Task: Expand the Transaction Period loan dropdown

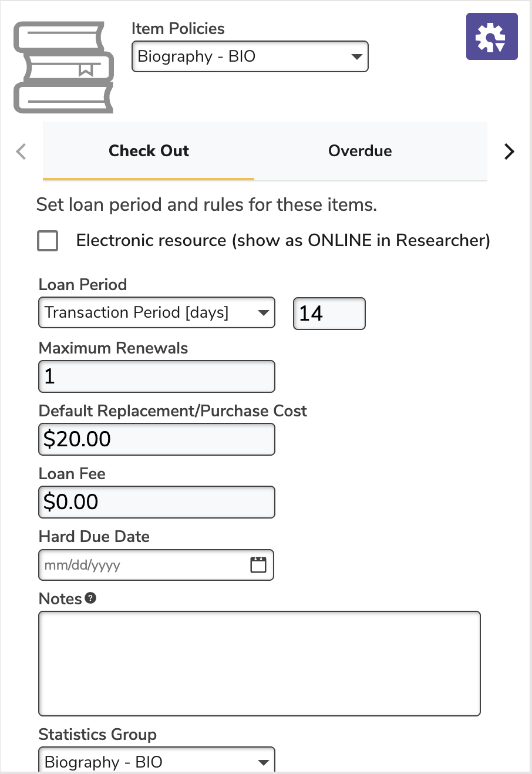Action: point(156,312)
